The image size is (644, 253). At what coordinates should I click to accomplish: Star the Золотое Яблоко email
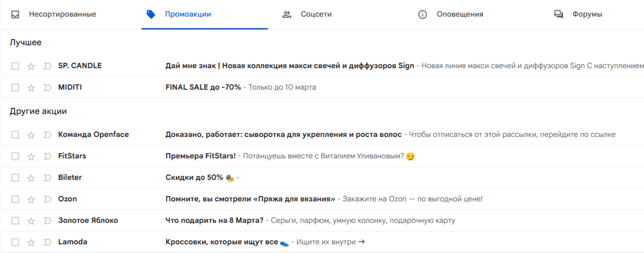[31, 221]
